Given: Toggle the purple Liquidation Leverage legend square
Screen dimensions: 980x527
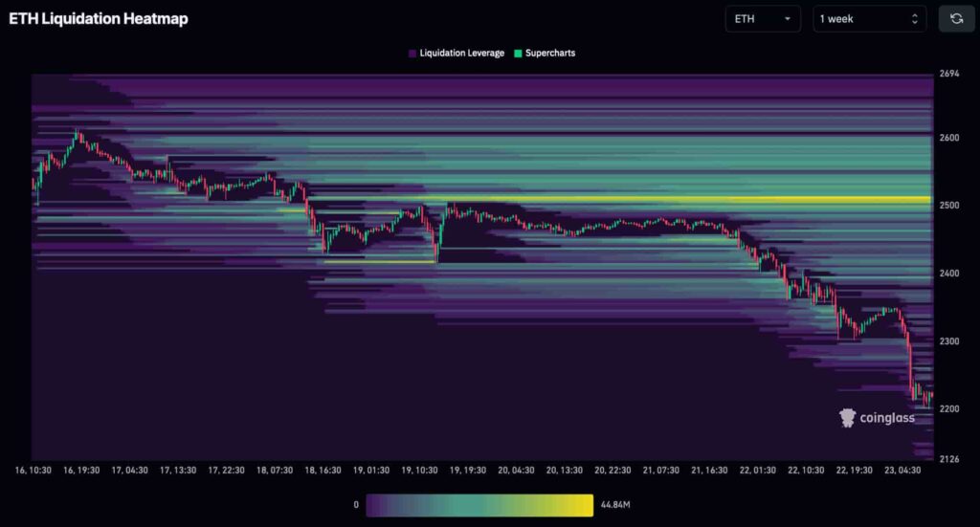Looking at the screenshot, I should tap(412, 54).
